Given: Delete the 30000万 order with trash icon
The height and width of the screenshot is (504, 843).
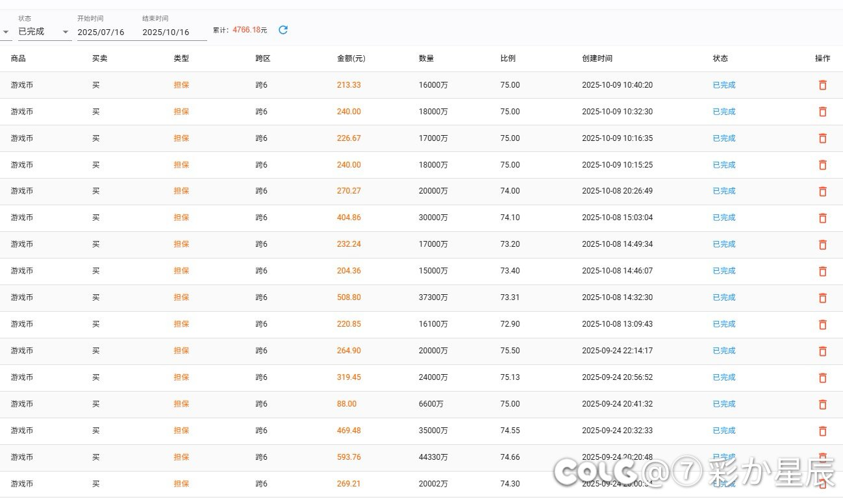Looking at the screenshot, I should point(822,218).
